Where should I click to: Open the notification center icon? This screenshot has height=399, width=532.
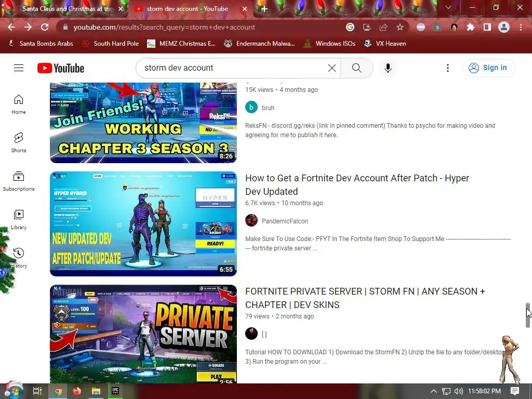515,391
